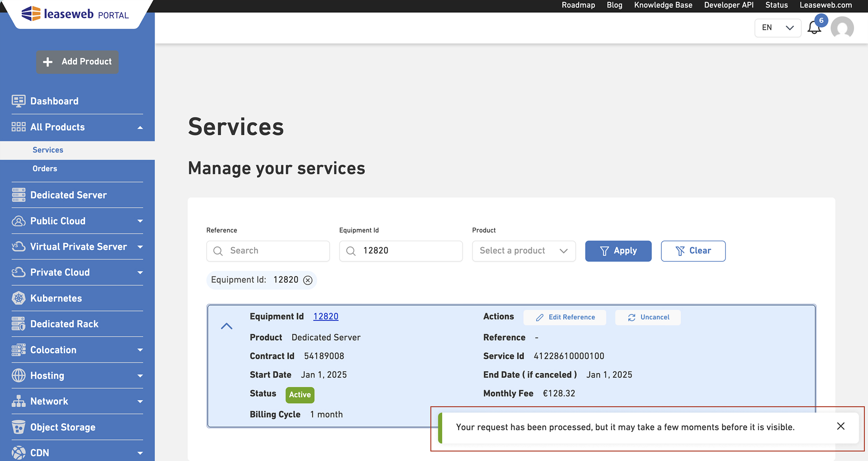
Task: Click the Active status badge
Action: click(x=300, y=395)
